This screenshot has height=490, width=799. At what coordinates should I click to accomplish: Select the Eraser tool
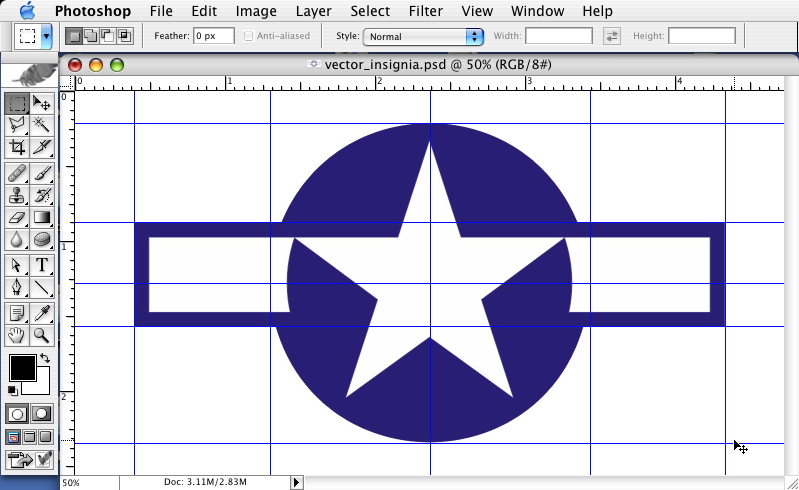17,217
